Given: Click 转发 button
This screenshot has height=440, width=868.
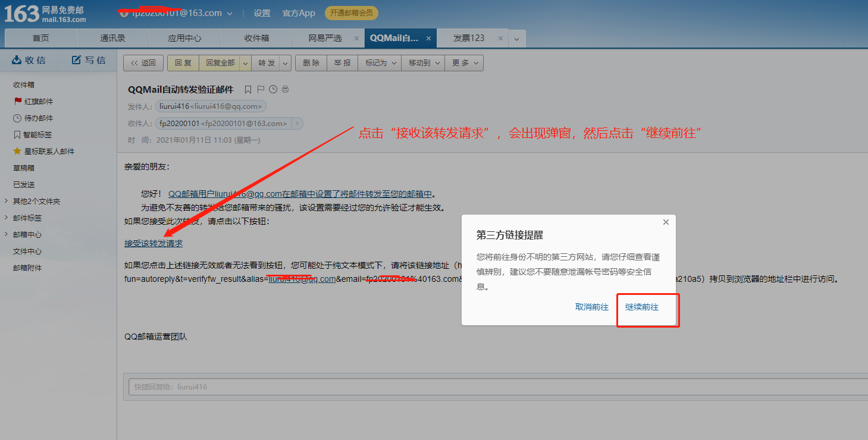Looking at the screenshot, I should click(267, 63).
